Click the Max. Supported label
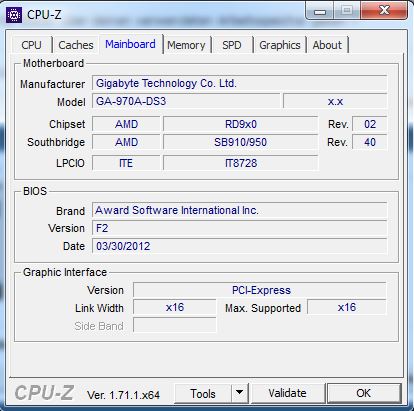This screenshot has height=411, width=414. click(x=263, y=308)
